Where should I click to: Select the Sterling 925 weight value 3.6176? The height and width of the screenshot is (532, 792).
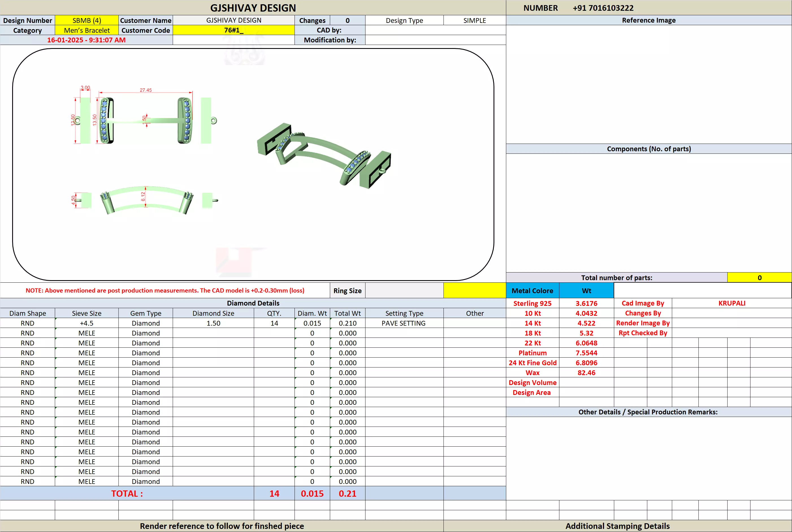click(586, 303)
